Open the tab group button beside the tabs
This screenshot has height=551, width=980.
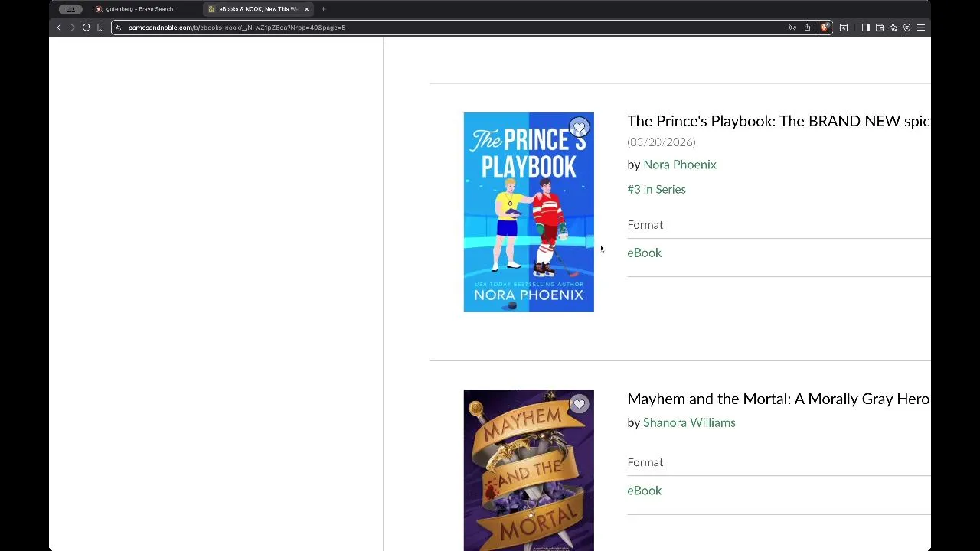[70, 9]
